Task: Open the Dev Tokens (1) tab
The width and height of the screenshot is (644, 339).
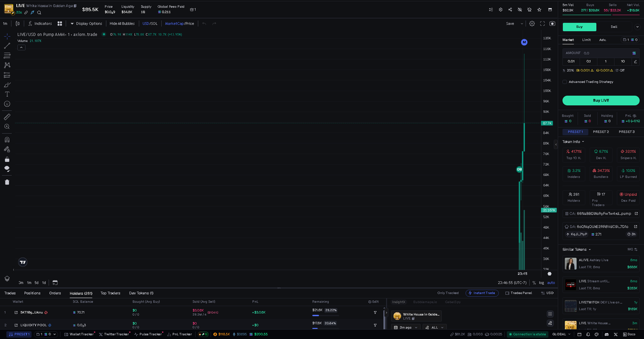Action: (x=141, y=293)
